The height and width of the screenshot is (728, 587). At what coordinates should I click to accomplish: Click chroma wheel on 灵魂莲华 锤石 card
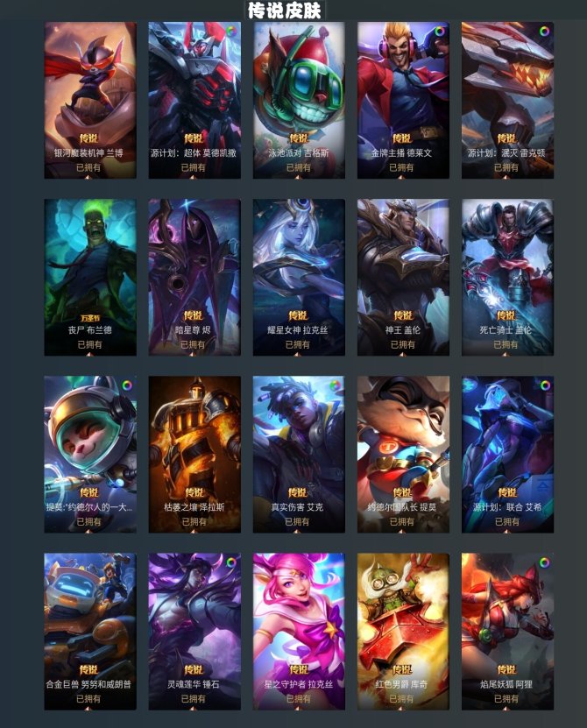(230, 562)
